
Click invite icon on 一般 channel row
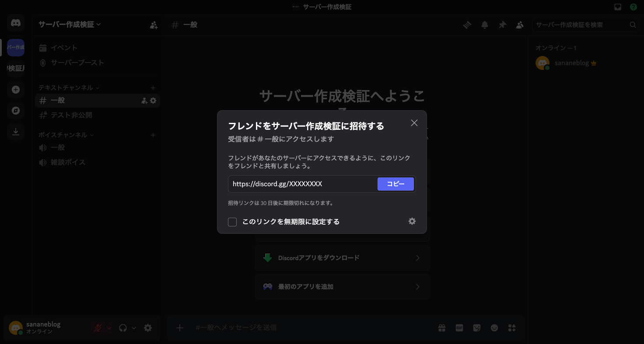coord(144,101)
